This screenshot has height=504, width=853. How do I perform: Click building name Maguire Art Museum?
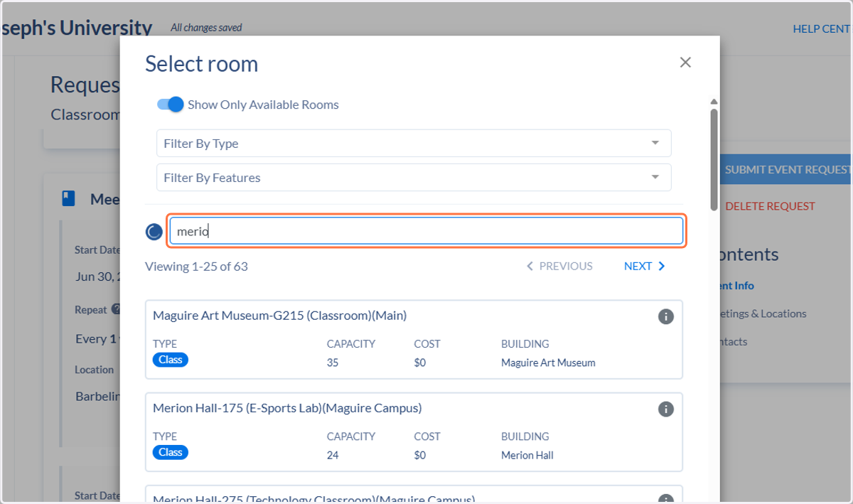coord(548,363)
